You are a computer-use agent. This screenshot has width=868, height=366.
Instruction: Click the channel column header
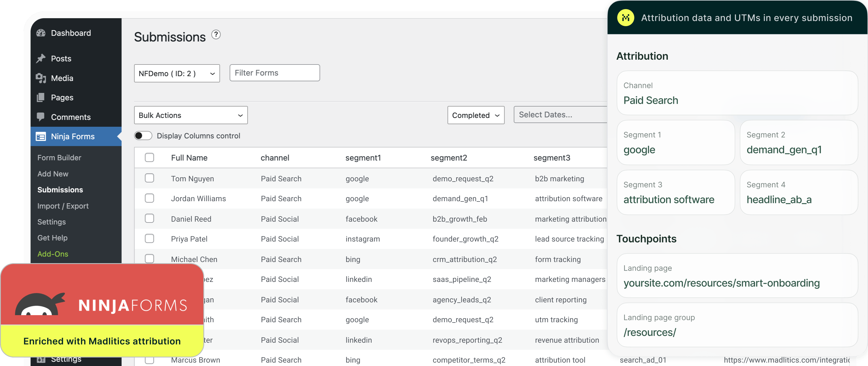tap(275, 158)
